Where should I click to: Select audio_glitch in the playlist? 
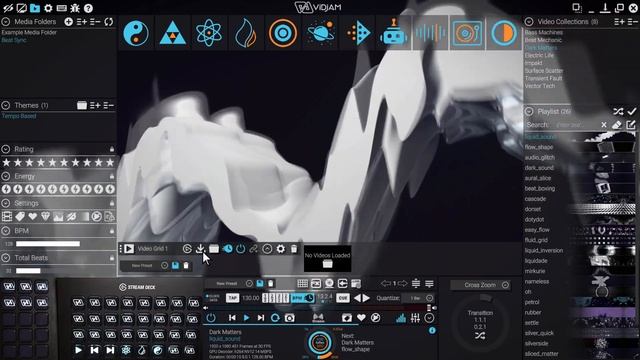coord(540,157)
